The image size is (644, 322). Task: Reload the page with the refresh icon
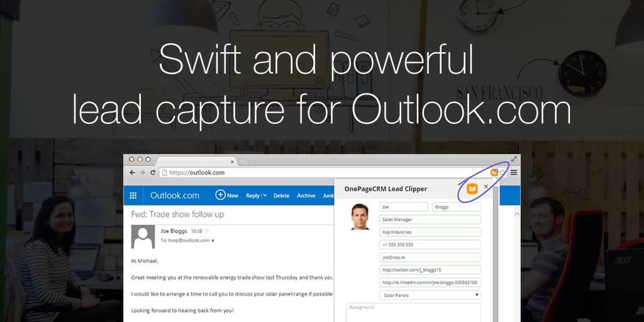pyautogui.click(x=153, y=172)
